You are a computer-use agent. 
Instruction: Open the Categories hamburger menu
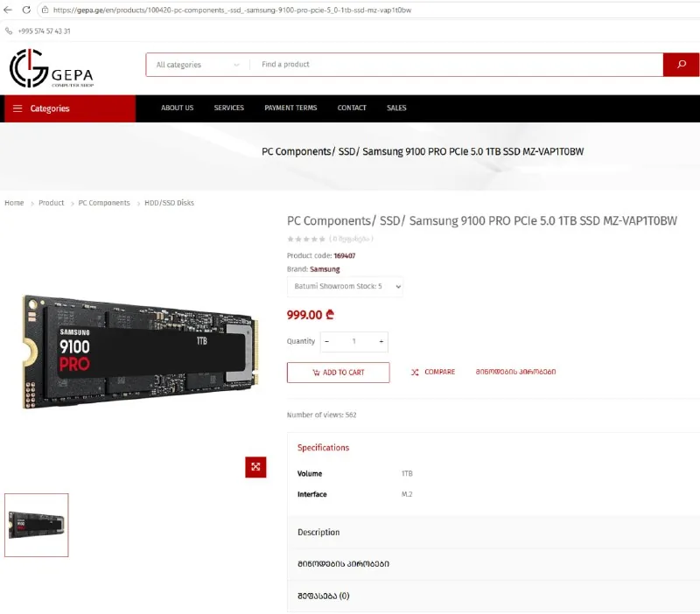(70, 108)
